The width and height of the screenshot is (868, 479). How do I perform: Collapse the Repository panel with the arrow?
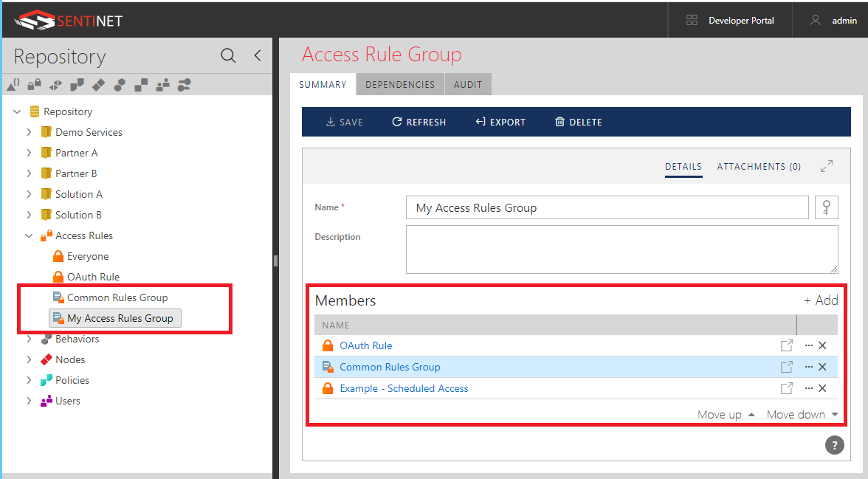(x=258, y=55)
